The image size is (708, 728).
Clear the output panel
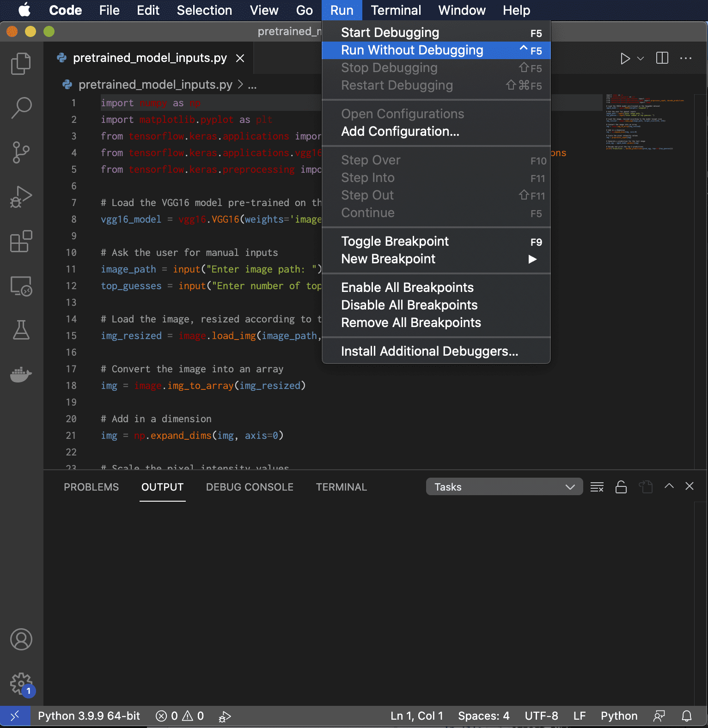click(x=597, y=487)
